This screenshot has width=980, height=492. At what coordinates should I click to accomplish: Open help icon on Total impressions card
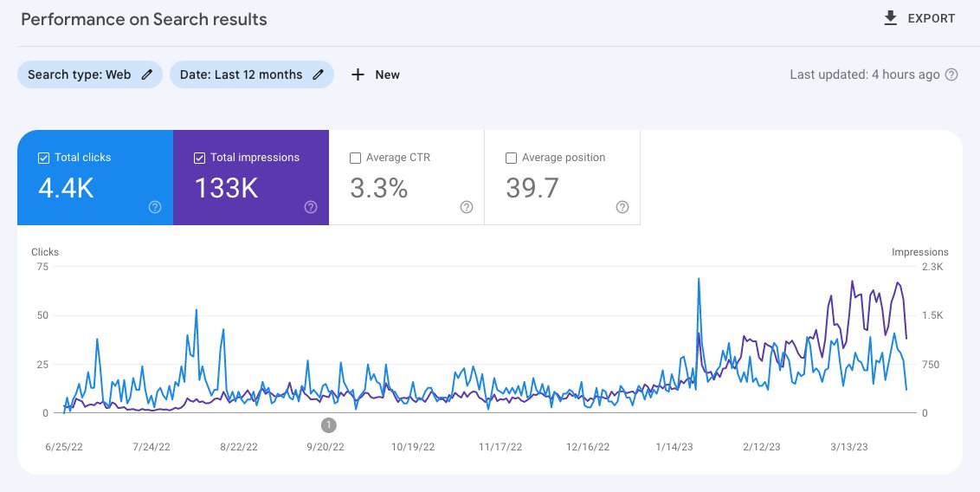pyautogui.click(x=311, y=207)
